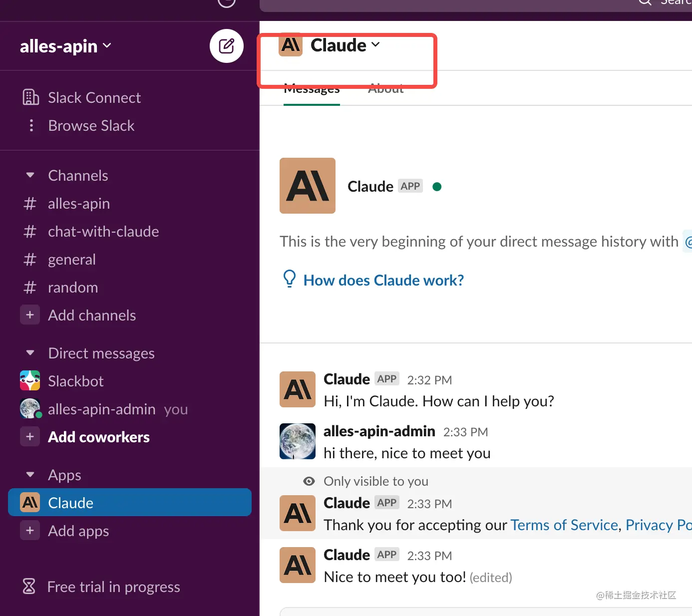Open the Terms of Service link
Image resolution: width=692 pixels, height=616 pixels.
(564, 525)
